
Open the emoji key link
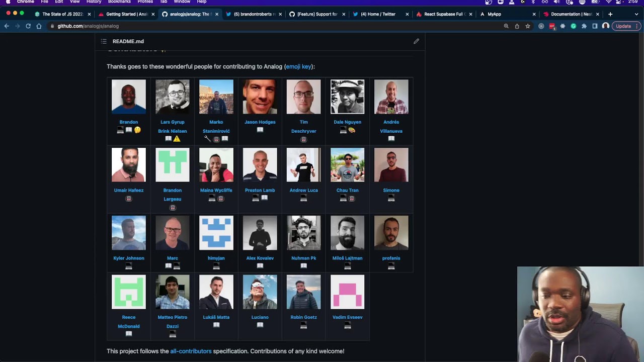(x=299, y=66)
